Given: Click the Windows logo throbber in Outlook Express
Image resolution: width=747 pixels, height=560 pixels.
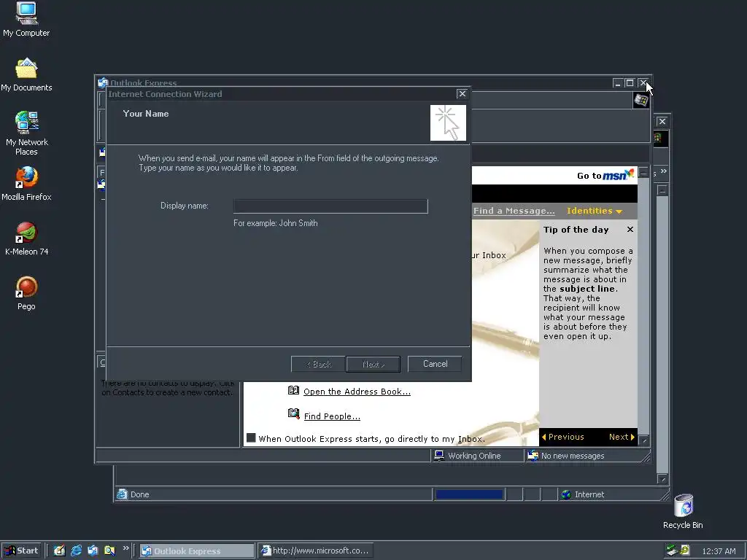Looking at the screenshot, I should [x=641, y=100].
